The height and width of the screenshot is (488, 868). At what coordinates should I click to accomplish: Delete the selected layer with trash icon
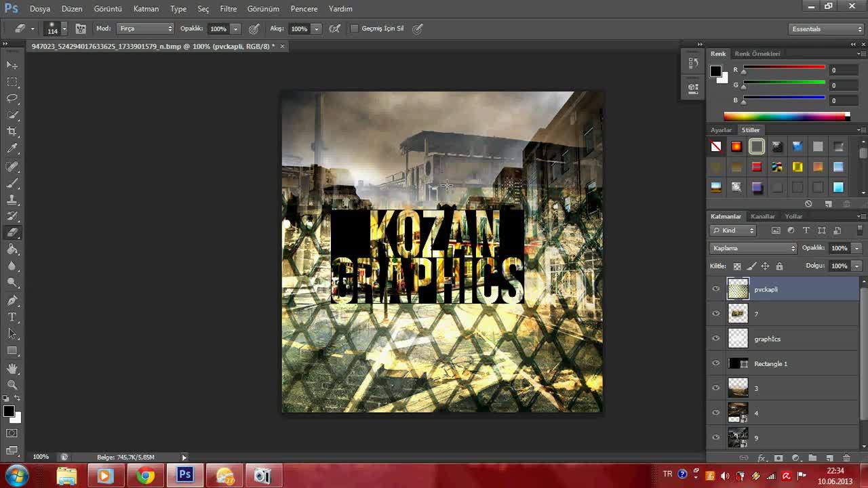846,459
